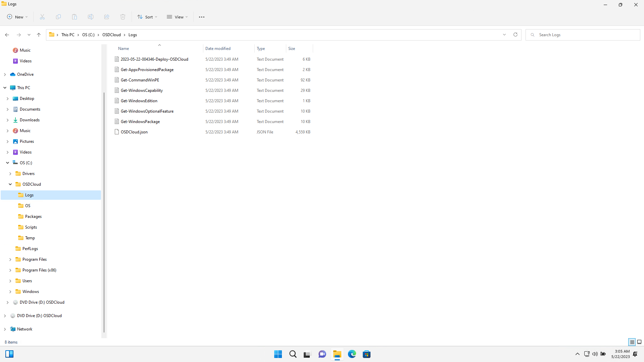Expand the Program Files tree node
Image resolution: width=644 pixels, height=362 pixels.
coord(10,259)
